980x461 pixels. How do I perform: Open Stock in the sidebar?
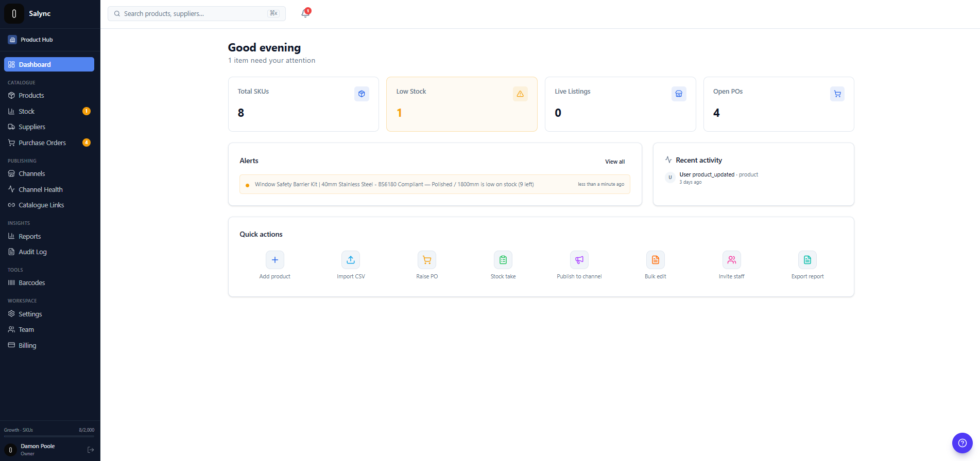(49, 111)
